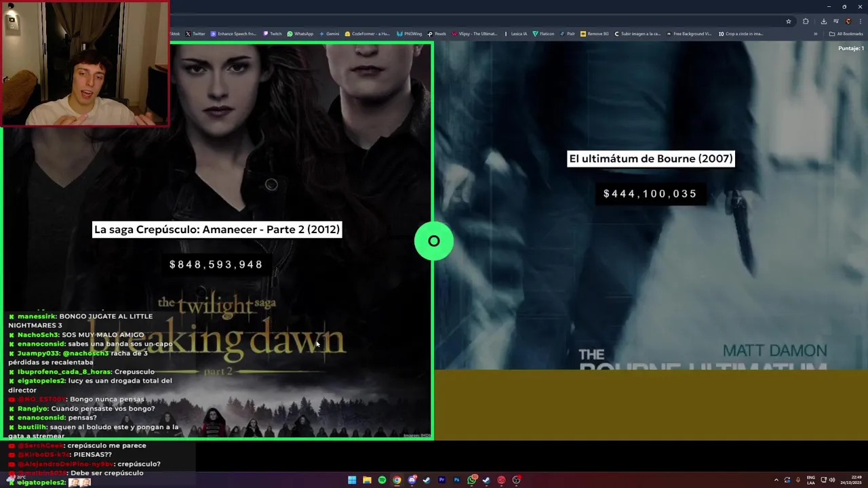This screenshot has height=488, width=868.
Task: Click Ibuprofeno_cada_8_horas's 'Crepusculo' chat message
Action: [x=81, y=371]
